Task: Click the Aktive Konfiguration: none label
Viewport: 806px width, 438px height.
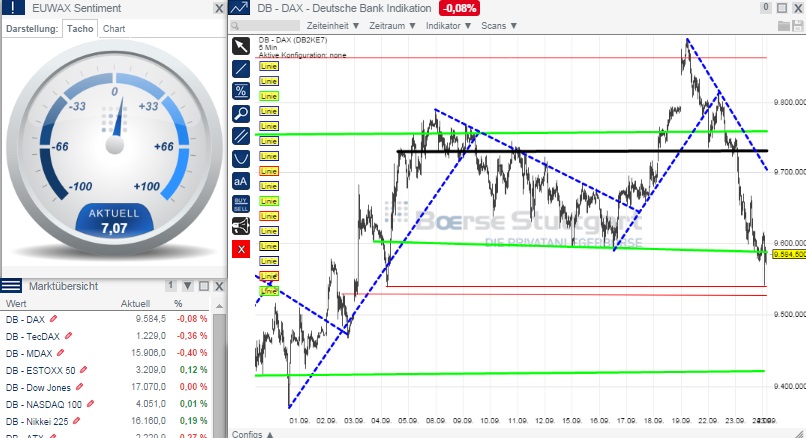Action: click(x=302, y=55)
